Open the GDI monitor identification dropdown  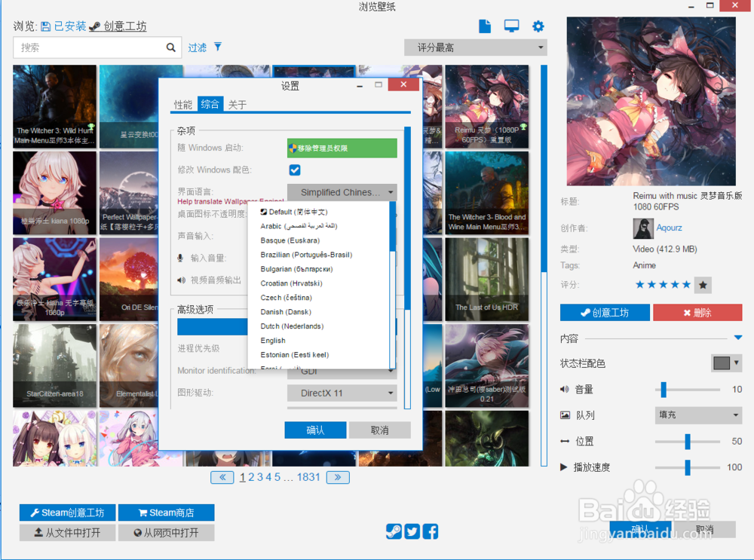coord(342,372)
